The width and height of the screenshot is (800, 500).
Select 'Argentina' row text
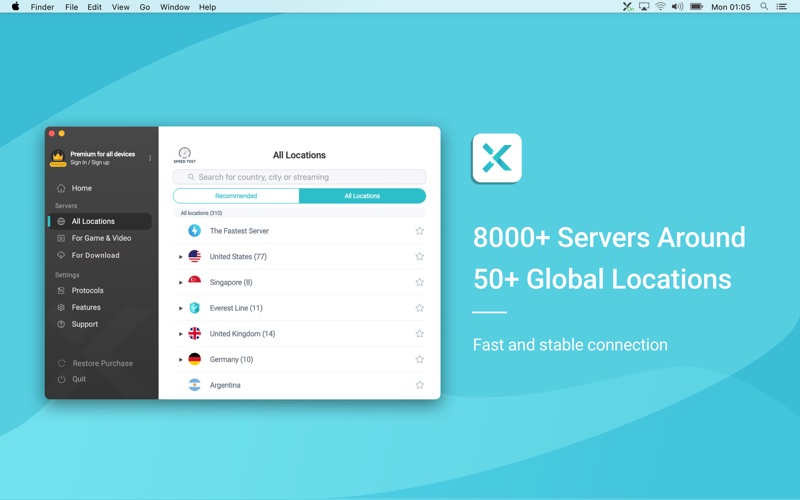click(225, 385)
